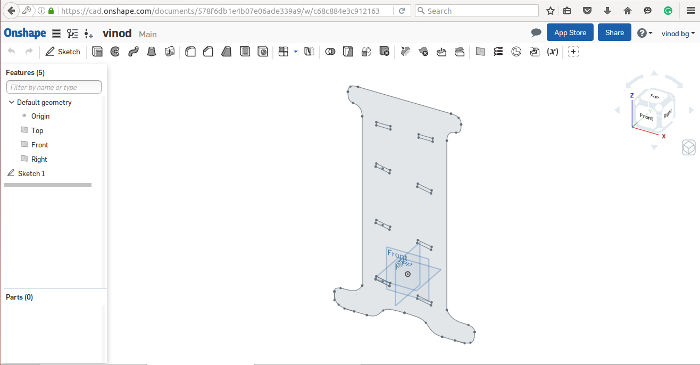The image size is (700, 365).
Task: Open the Help menu dropdown
Action: point(644,33)
